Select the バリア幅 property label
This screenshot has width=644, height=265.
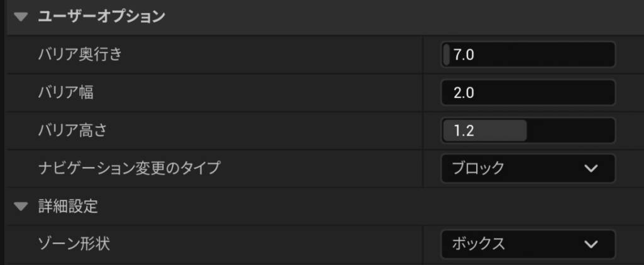point(70,93)
